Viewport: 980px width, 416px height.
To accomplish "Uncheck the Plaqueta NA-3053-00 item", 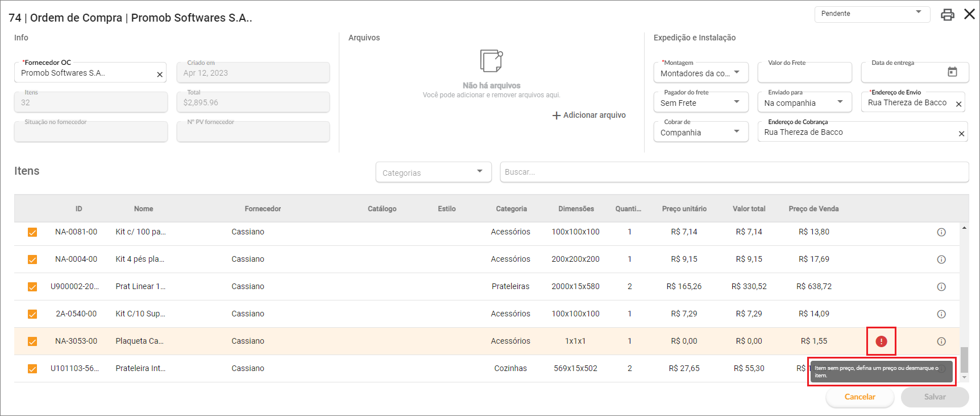I will tap(32, 341).
